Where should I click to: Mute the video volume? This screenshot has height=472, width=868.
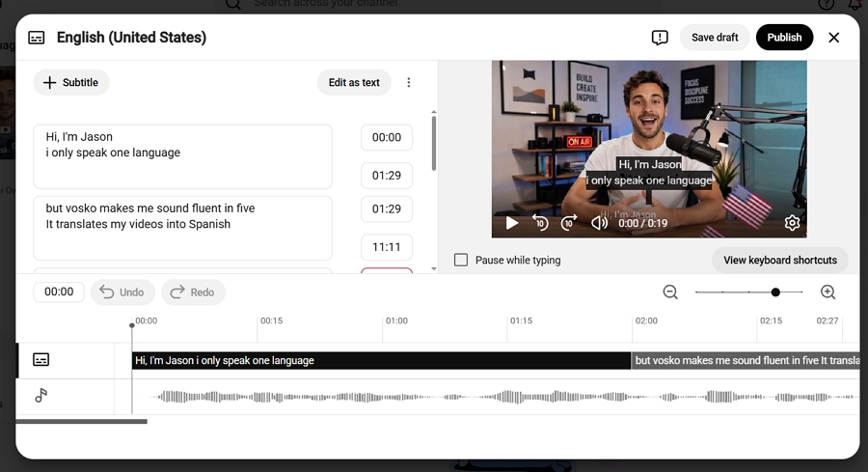pos(599,223)
